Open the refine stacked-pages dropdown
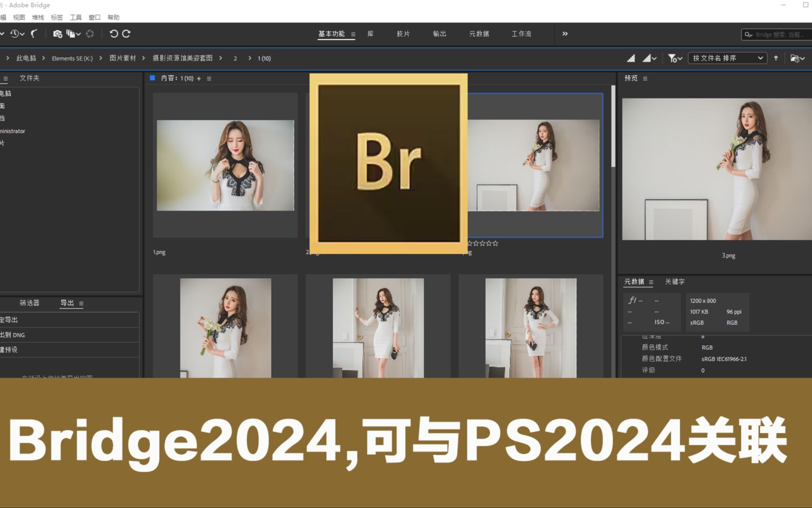Screen dimensions: 812x508 pos(74,34)
